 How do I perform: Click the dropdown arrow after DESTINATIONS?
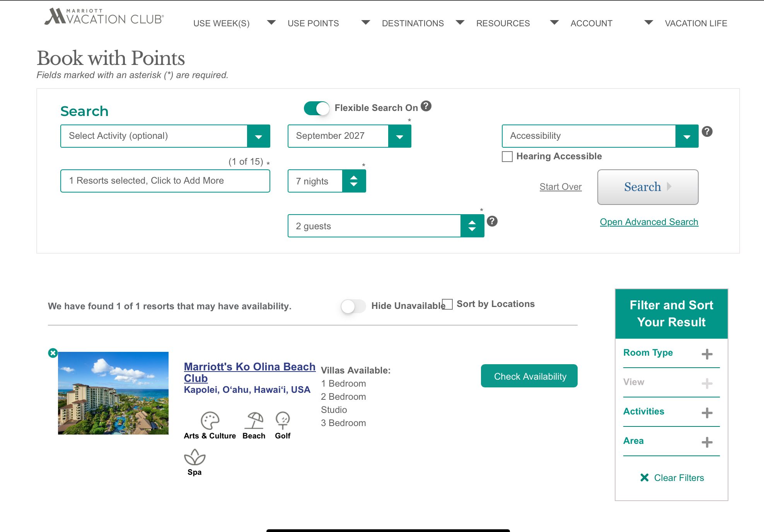pos(460,22)
